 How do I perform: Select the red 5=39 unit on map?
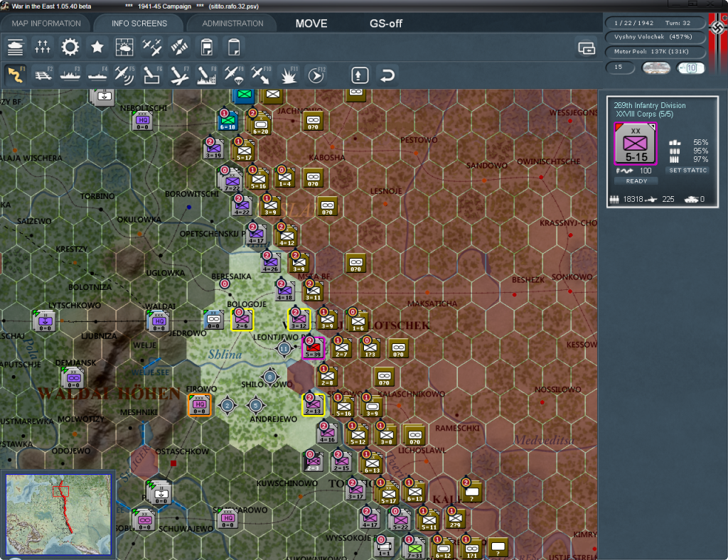(313, 348)
